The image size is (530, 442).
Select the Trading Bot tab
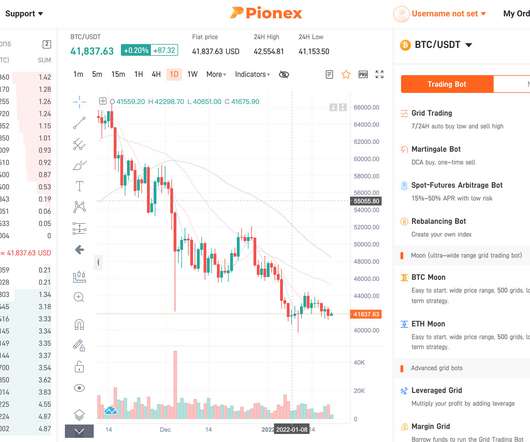[x=447, y=84]
